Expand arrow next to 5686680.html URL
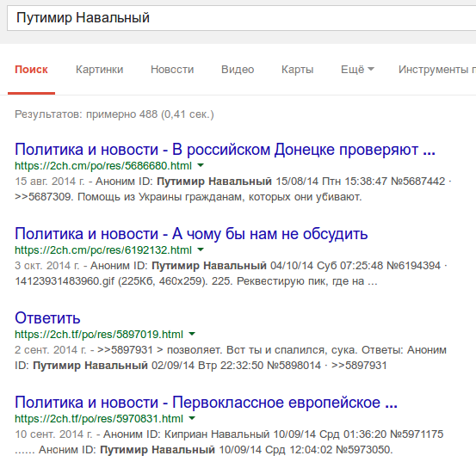 click(201, 165)
